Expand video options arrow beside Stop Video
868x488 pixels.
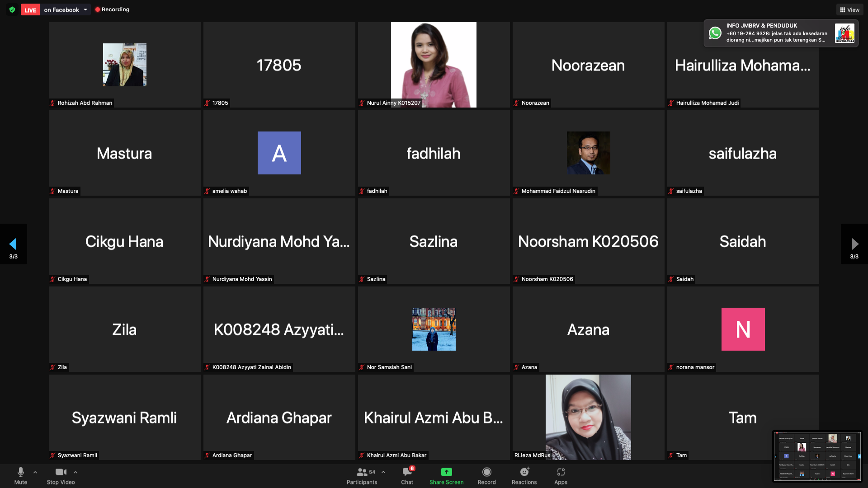pyautogui.click(x=75, y=472)
